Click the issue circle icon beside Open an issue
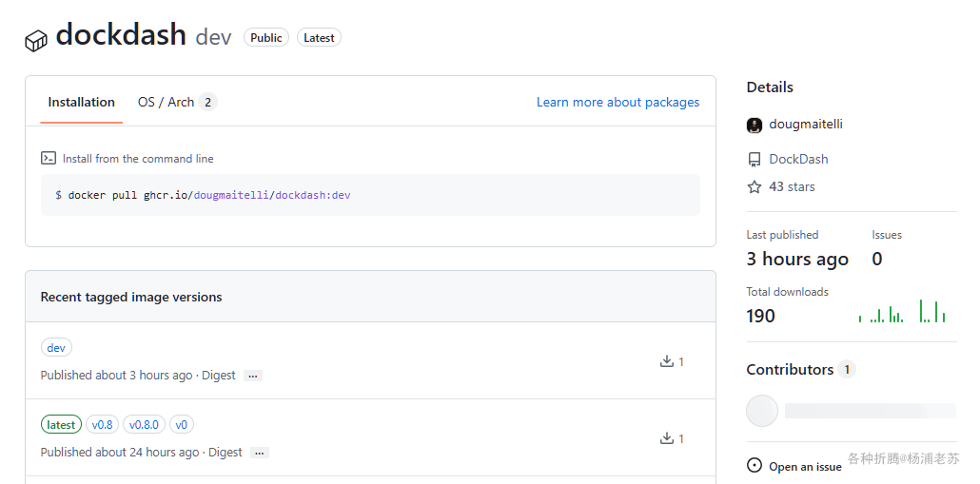The height and width of the screenshot is (484, 980). (x=755, y=466)
